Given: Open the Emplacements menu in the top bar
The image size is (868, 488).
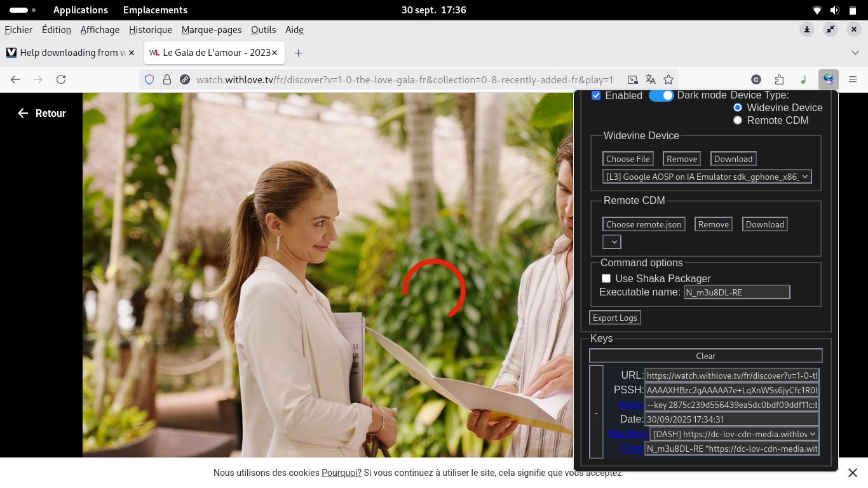Looking at the screenshot, I should (x=155, y=10).
